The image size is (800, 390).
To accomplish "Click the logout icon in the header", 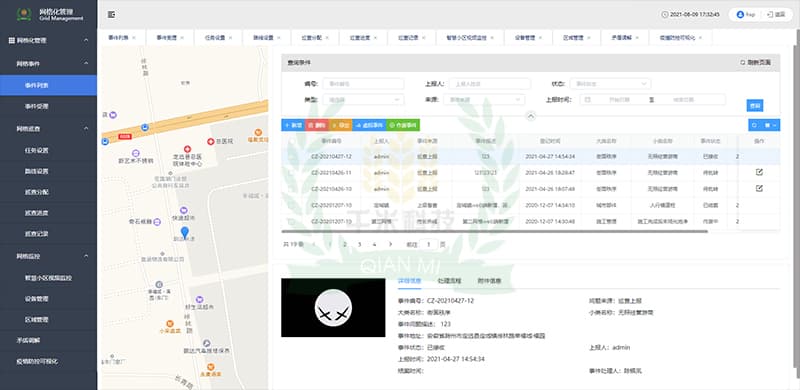I will pyautogui.click(x=770, y=14).
